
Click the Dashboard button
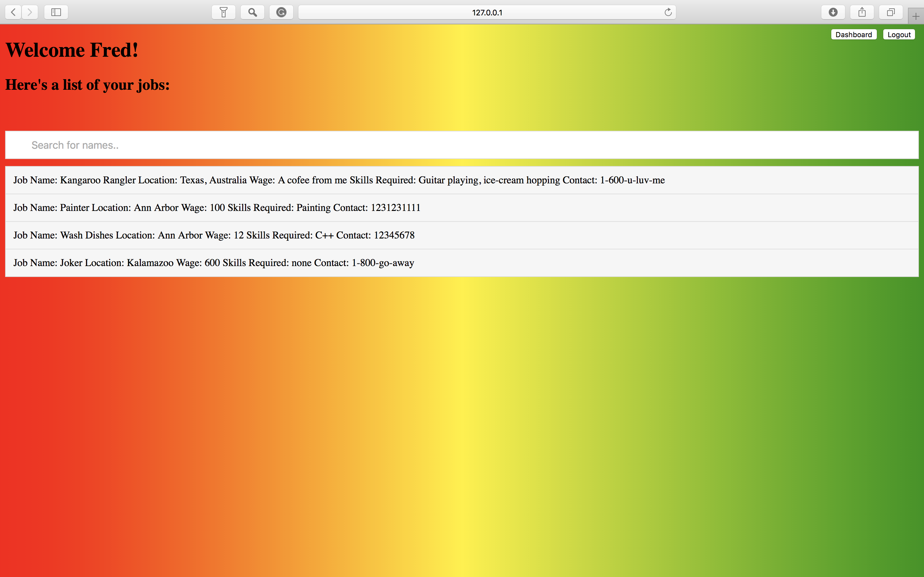(853, 35)
